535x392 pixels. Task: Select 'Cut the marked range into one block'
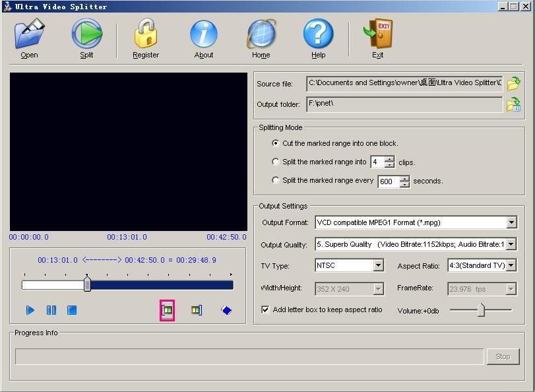(x=275, y=143)
